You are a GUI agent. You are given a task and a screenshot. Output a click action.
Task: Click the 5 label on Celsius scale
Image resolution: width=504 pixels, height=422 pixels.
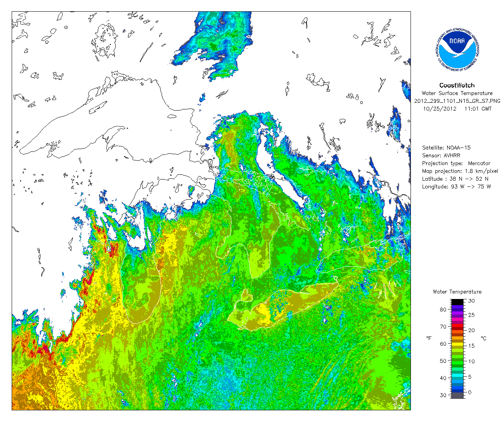point(470,377)
